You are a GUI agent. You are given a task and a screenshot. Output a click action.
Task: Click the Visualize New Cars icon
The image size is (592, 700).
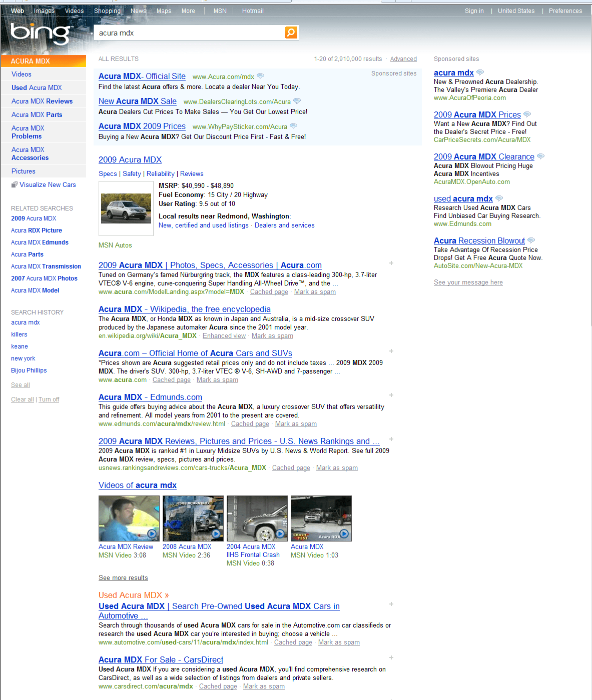(x=14, y=184)
